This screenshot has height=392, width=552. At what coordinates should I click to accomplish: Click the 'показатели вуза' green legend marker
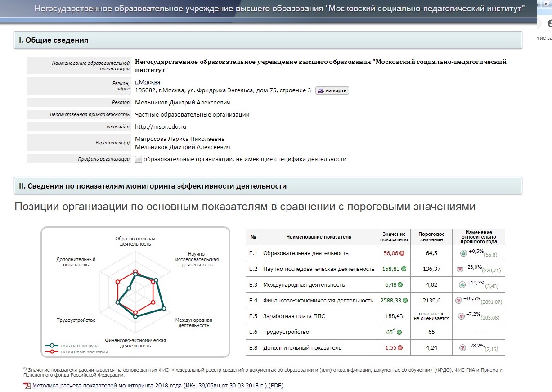click(52, 346)
